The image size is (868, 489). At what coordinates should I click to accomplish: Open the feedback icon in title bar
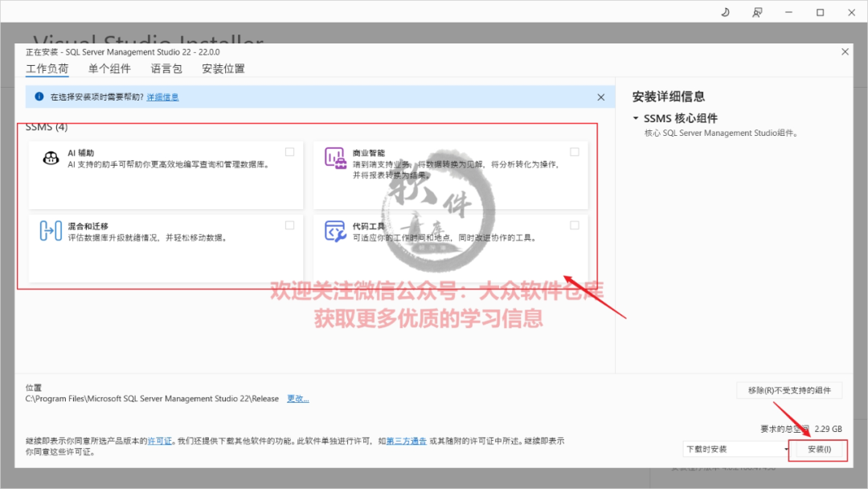point(757,12)
